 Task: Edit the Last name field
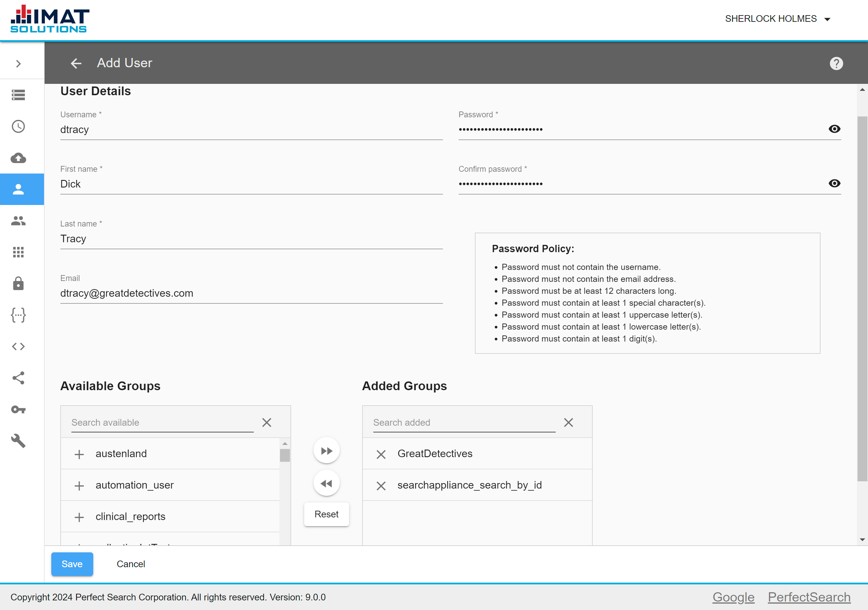[x=251, y=239]
